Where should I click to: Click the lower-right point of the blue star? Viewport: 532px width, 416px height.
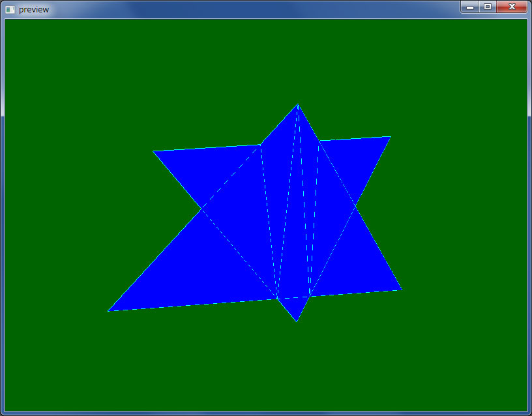tap(400, 289)
